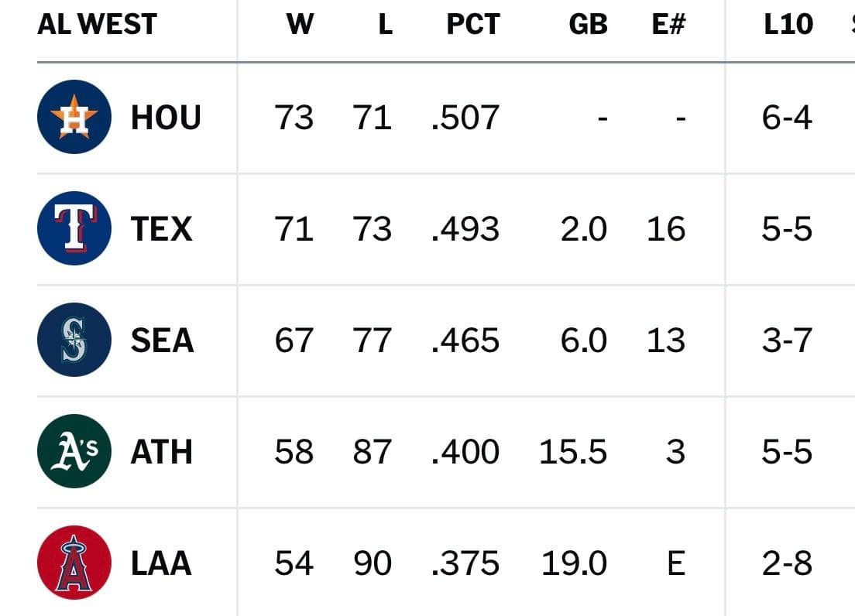Open the HOU team link

click(166, 118)
